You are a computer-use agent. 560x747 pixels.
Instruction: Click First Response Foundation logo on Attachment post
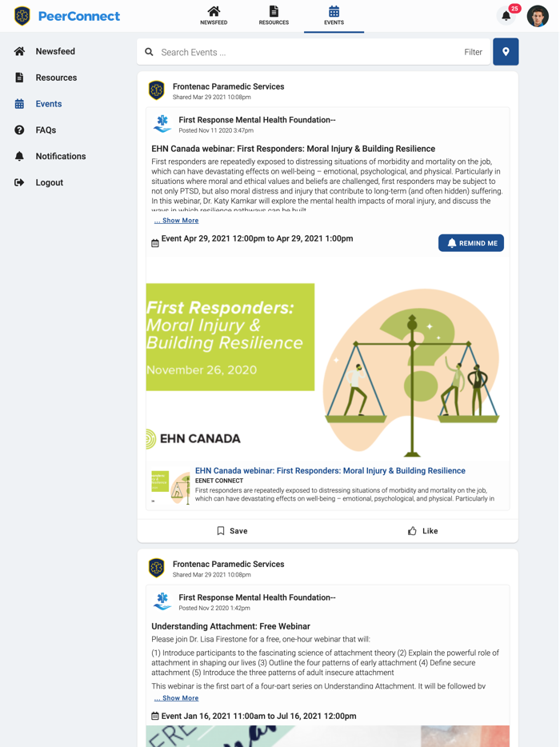click(162, 601)
